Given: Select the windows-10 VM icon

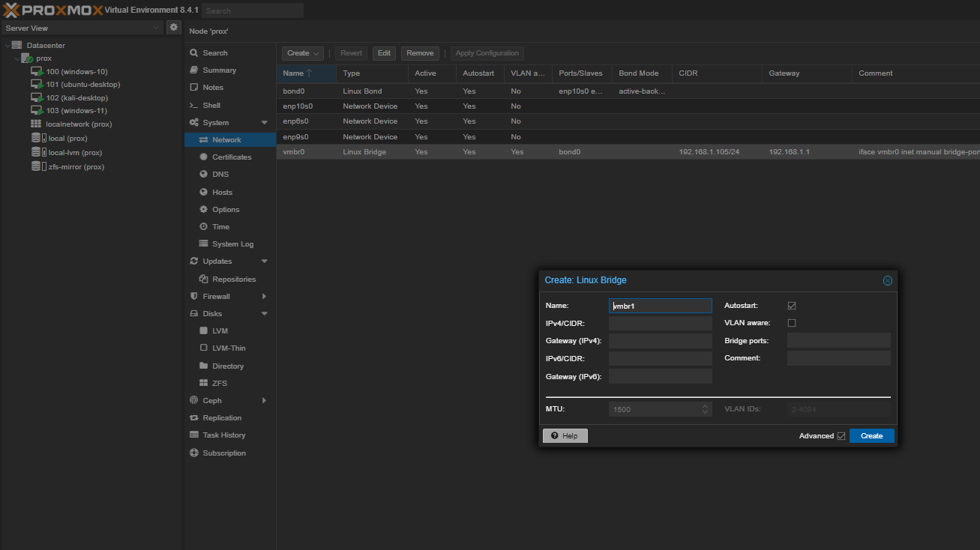Looking at the screenshot, I should pos(36,71).
